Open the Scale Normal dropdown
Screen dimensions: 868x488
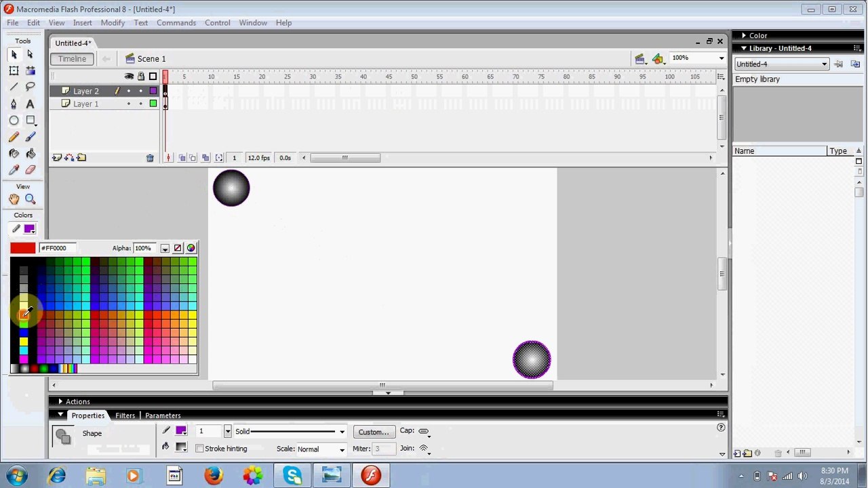(x=342, y=449)
